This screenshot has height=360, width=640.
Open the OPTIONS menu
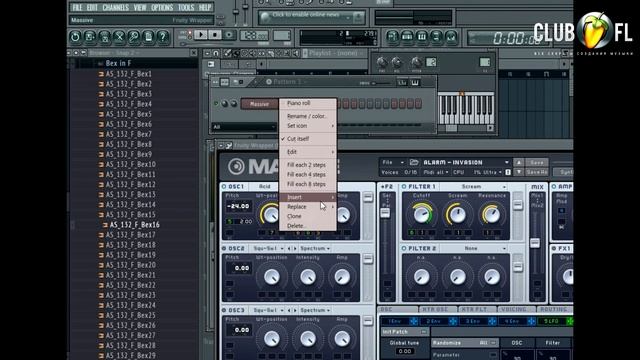click(x=162, y=7)
